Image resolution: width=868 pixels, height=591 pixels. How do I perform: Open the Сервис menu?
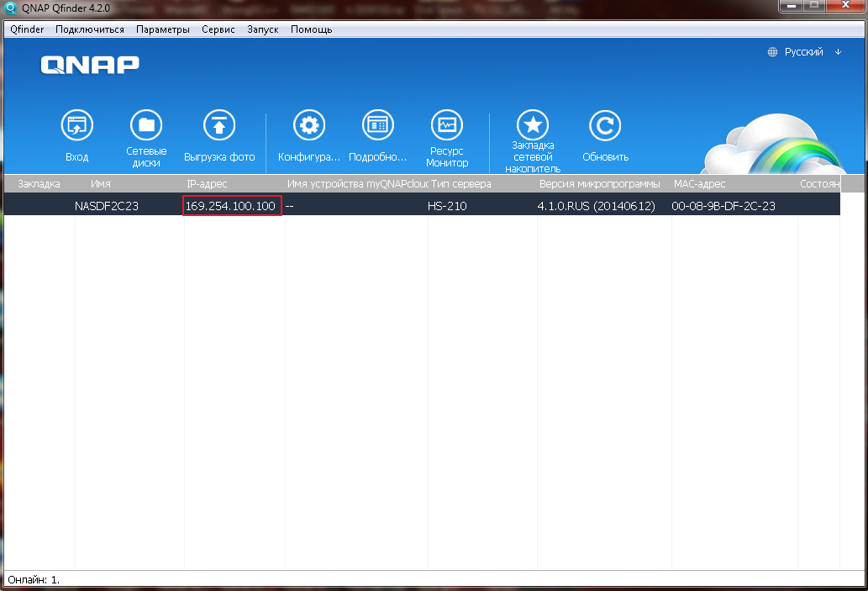coord(218,29)
